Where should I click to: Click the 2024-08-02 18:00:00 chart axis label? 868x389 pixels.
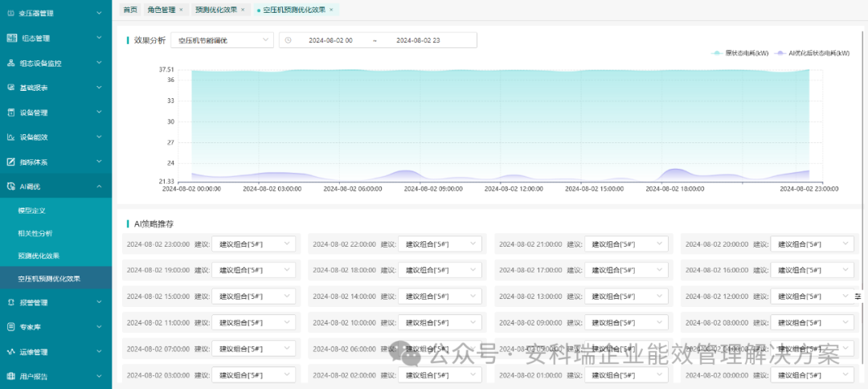pos(675,189)
